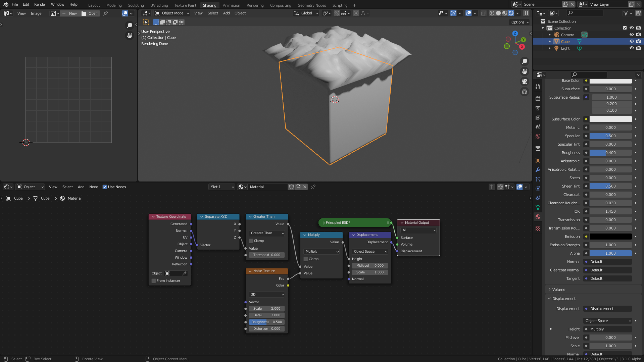Click the pin icon in node editor header

click(313, 187)
